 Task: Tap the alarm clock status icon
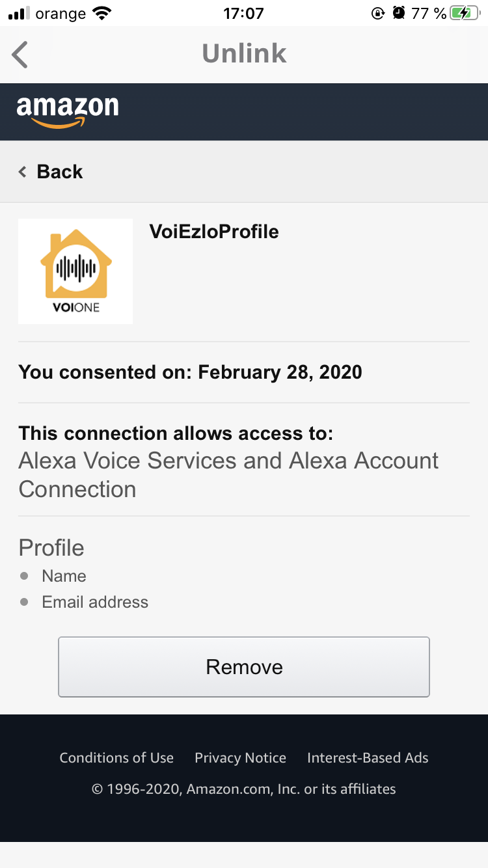coord(399,13)
